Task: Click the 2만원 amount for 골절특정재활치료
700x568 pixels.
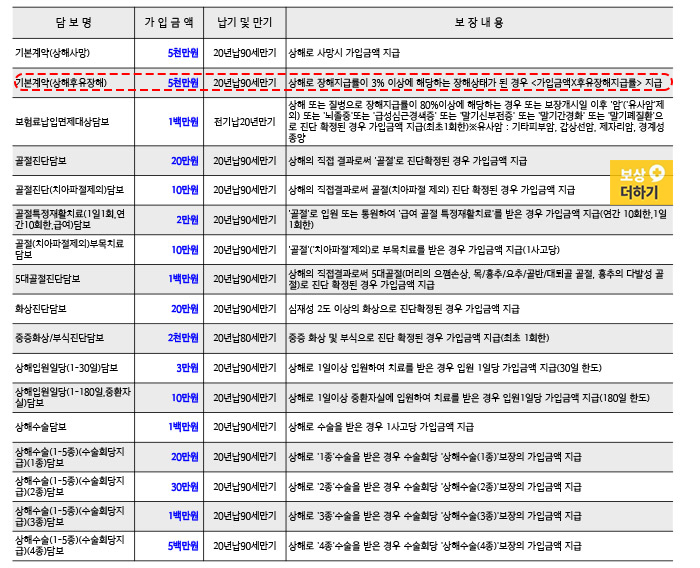Action: pos(188,219)
